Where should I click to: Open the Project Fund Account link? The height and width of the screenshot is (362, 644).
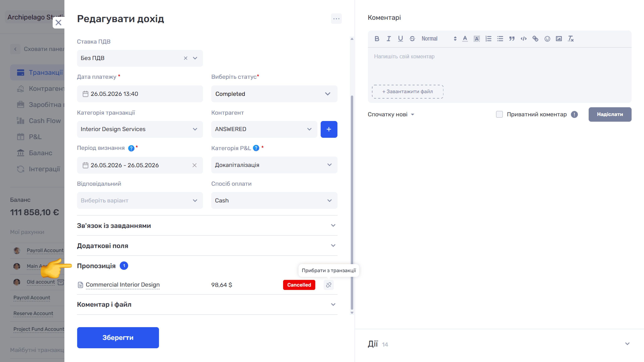click(x=39, y=329)
